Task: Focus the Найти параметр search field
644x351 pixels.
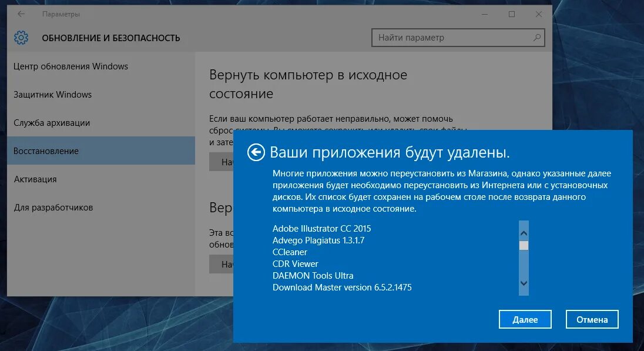Action: coord(458,38)
